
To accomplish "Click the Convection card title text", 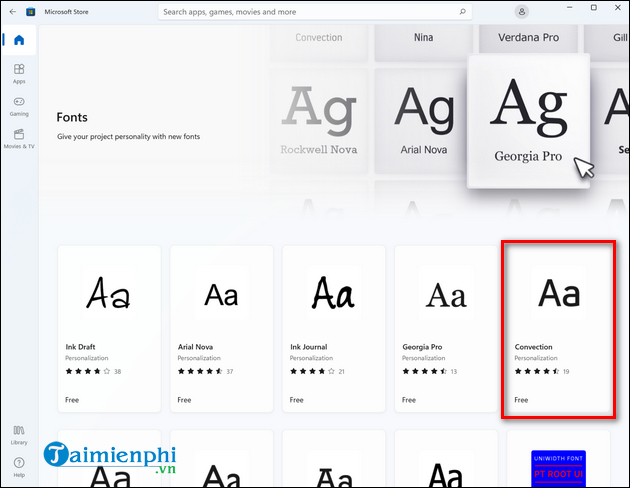I will (533, 347).
